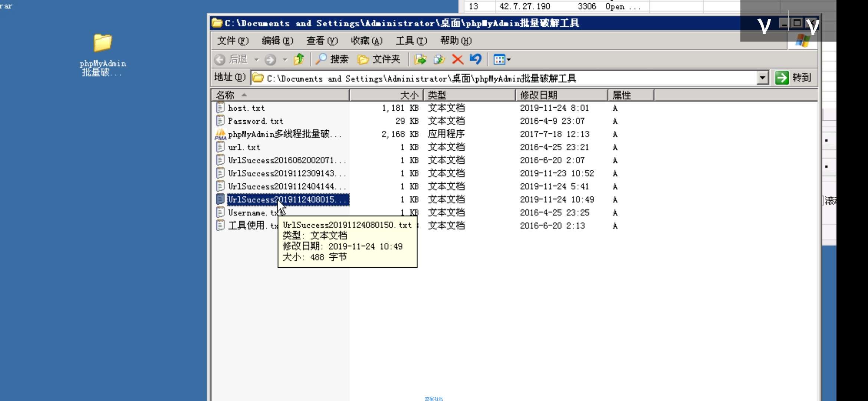Expand the Back history dropdown arrow

(256, 59)
